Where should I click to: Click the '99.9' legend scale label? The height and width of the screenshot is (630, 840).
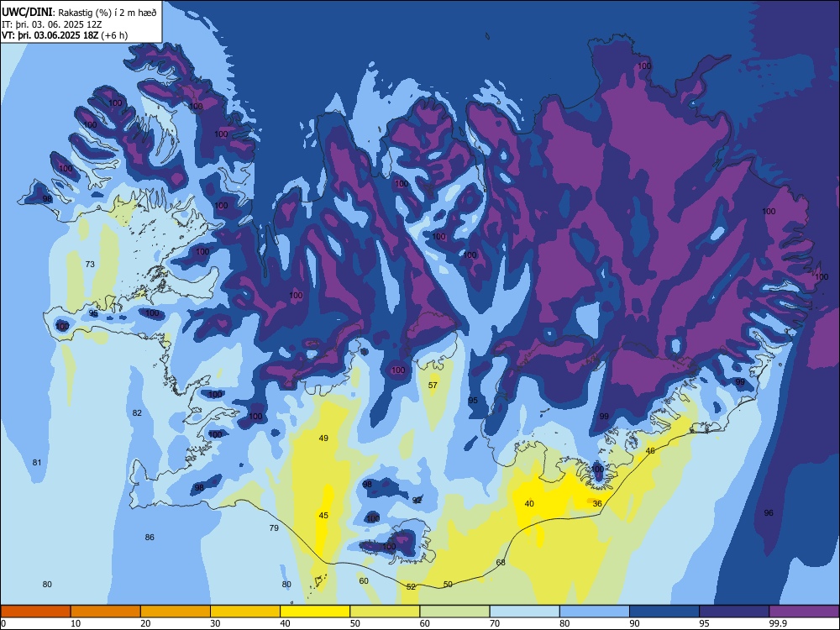click(x=778, y=623)
